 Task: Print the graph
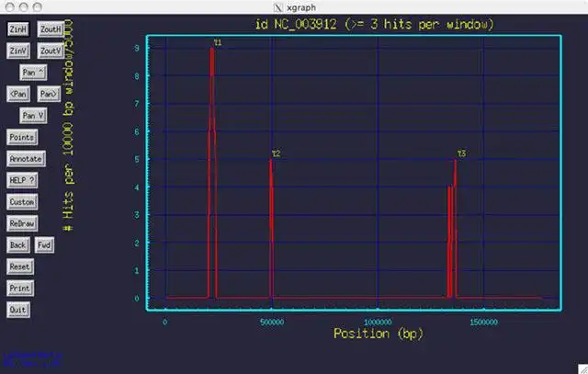coord(20,289)
